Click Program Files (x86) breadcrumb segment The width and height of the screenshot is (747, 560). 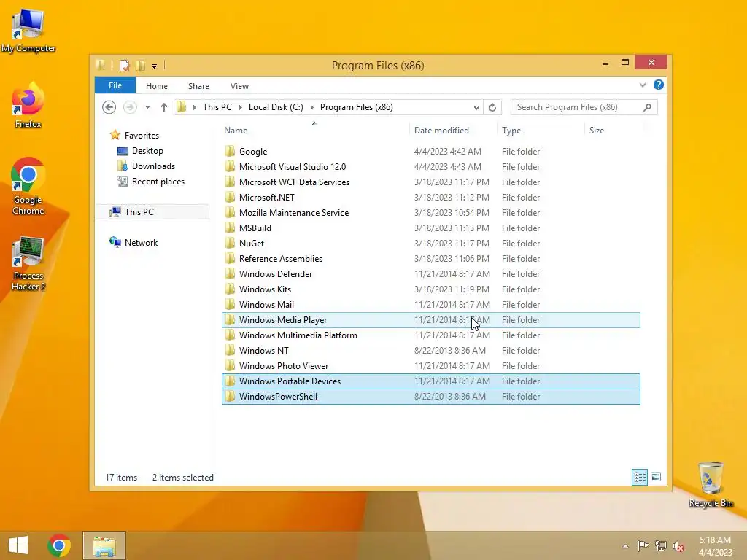tap(356, 107)
